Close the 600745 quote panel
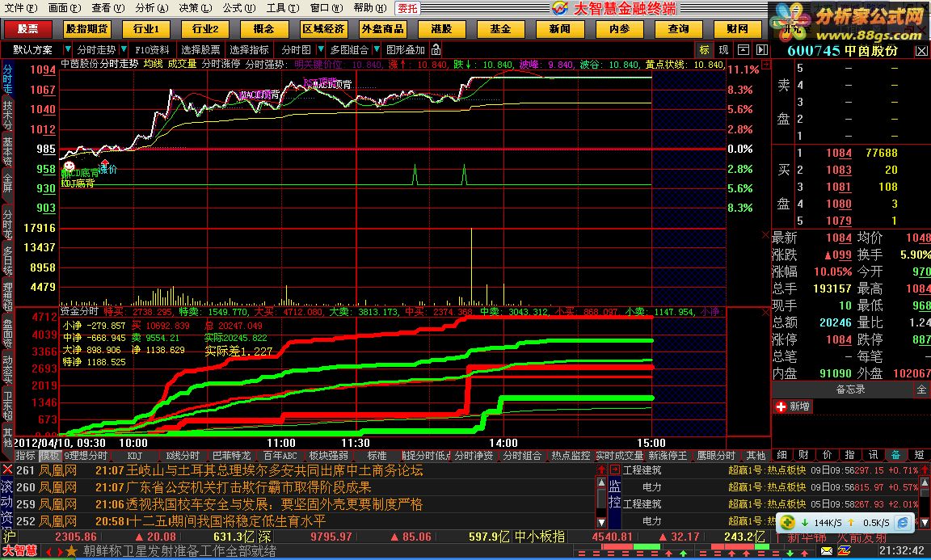The width and height of the screenshot is (931, 560). coord(921,51)
